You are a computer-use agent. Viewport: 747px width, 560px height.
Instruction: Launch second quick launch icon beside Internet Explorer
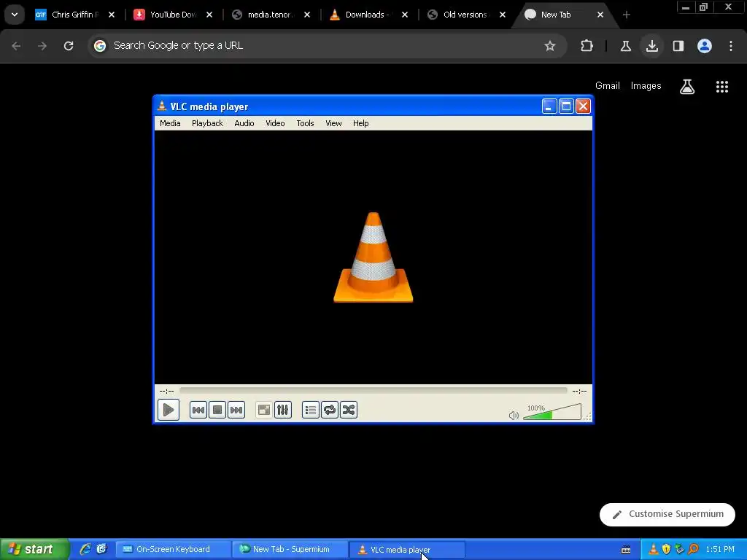101,549
